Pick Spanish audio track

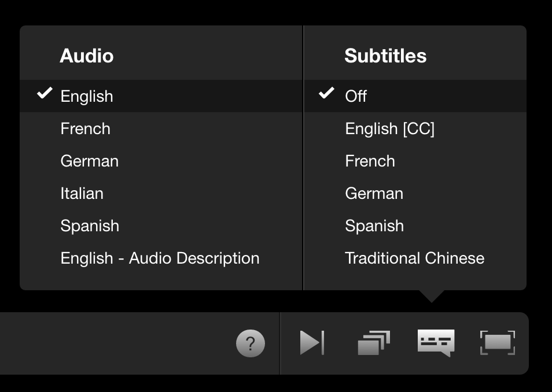click(90, 225)
